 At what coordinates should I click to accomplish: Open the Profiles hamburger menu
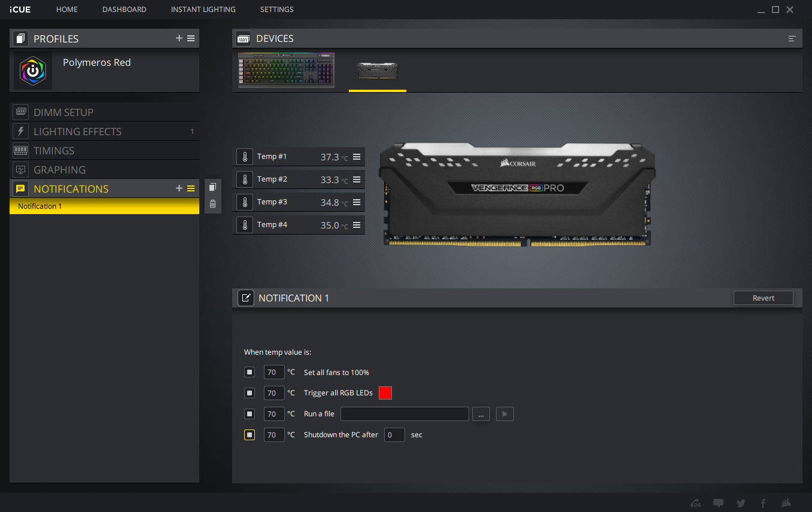(191, 38)
